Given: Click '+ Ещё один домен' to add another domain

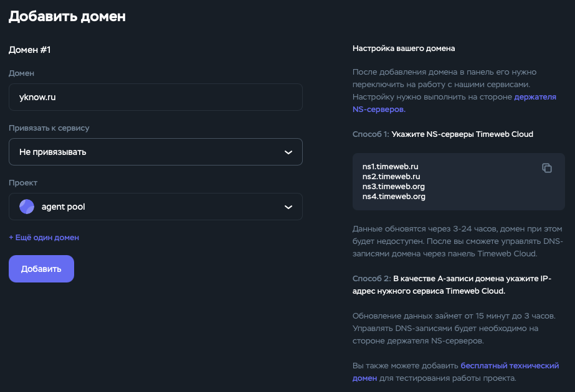Looking at the screenshot, I should coord(44,237).
